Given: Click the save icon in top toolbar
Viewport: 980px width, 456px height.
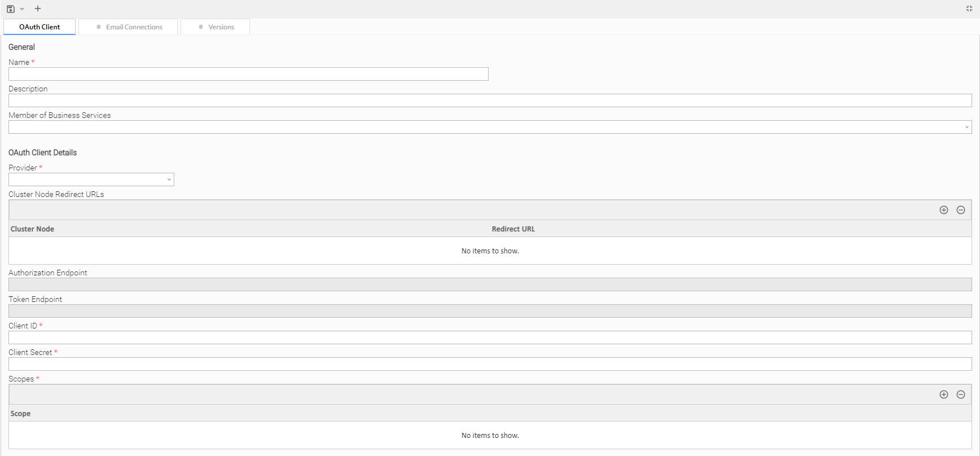Looking at the screenshot, I should tap(10, 9).
